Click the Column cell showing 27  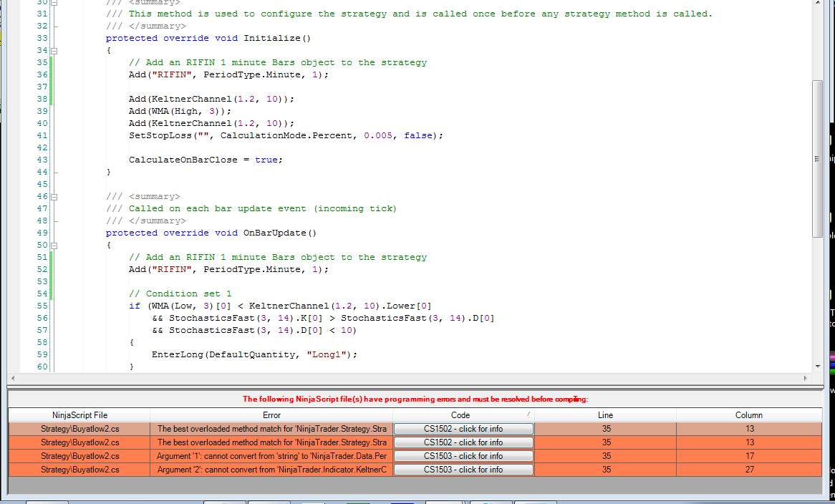(749, 470)
